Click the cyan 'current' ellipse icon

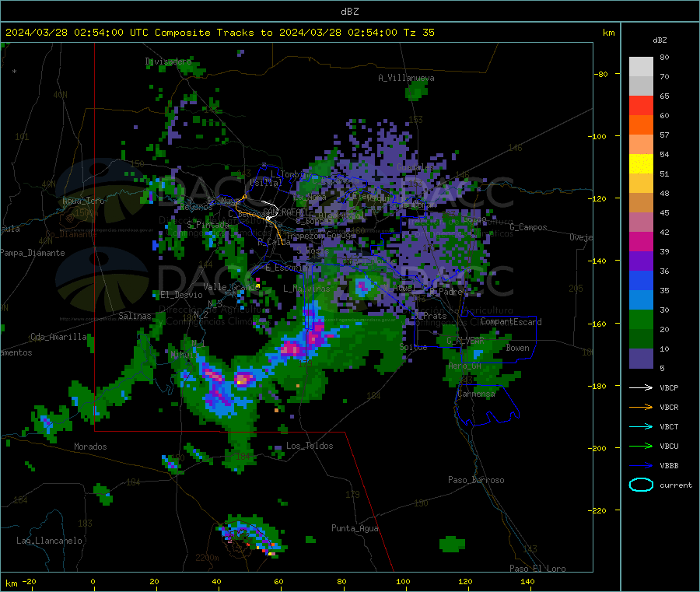point(641,485)
